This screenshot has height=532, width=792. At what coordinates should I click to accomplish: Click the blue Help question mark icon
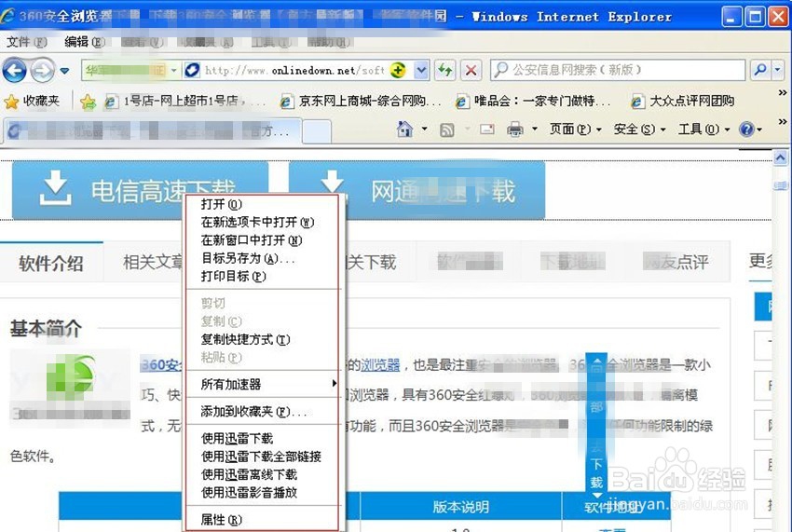pos(746,130)
